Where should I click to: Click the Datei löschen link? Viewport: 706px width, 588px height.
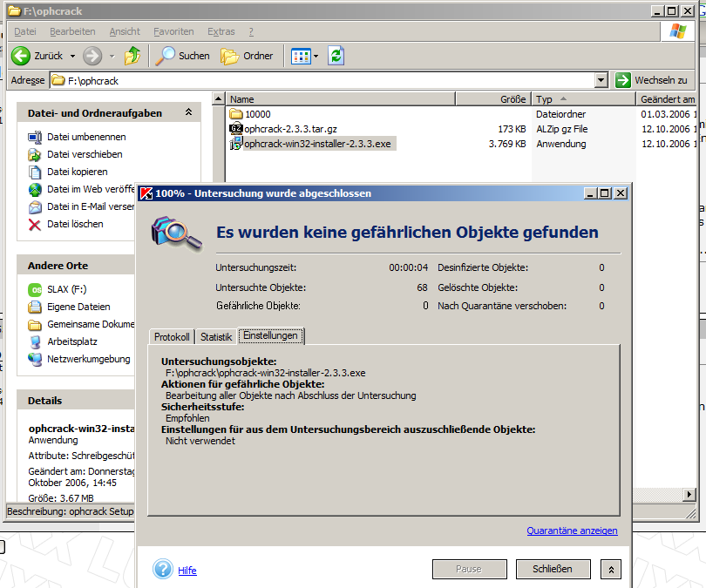point(75,224)
